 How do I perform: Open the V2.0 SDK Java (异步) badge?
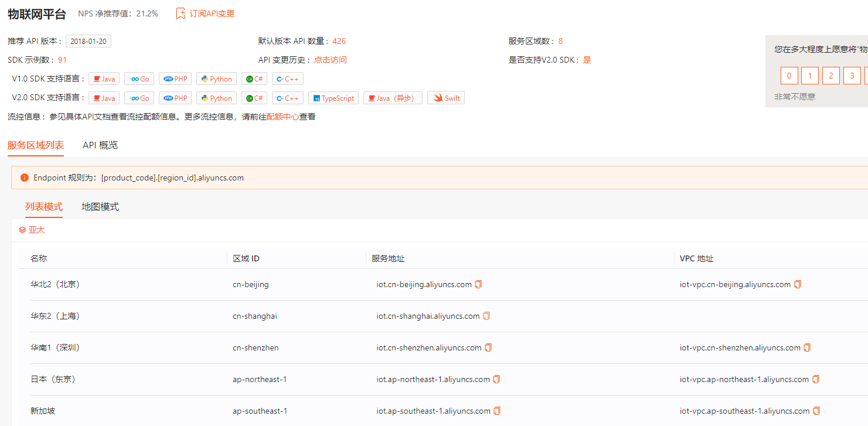tap(393, 98)
